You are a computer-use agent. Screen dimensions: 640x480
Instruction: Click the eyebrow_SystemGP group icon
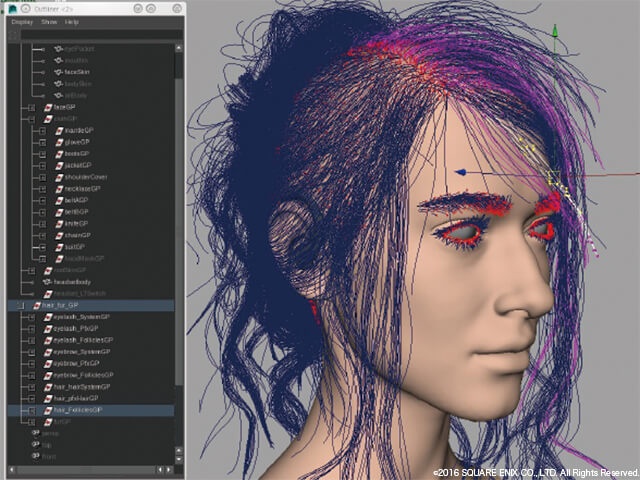[48, 352]
